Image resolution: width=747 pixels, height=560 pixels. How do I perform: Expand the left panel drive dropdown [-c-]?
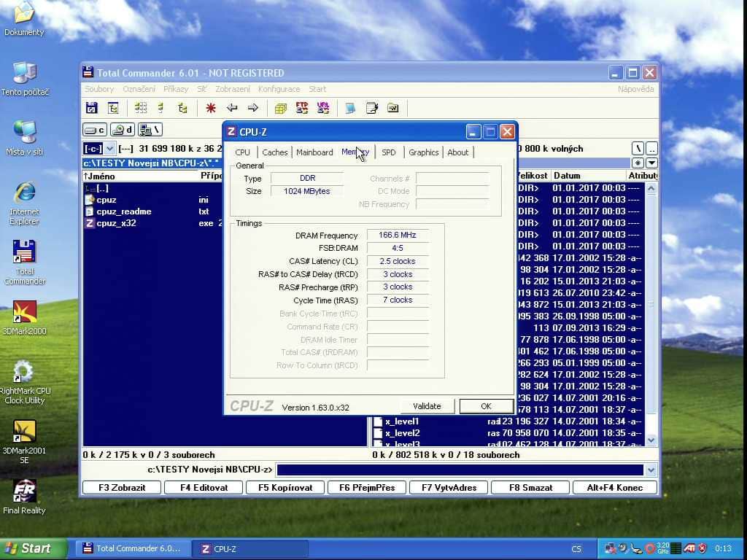109,149
